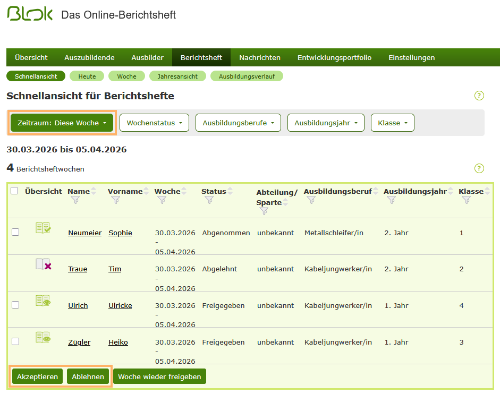This screenshot has height=394, width=500.
Task: Click the Ablehnen button
Action: point(88,377)
